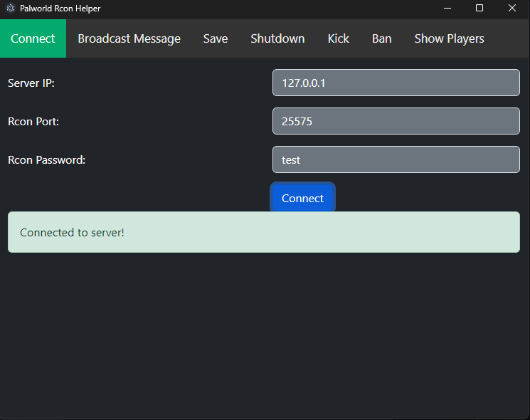View the Show Players tab
530x420 pixels.
(449, 38)
